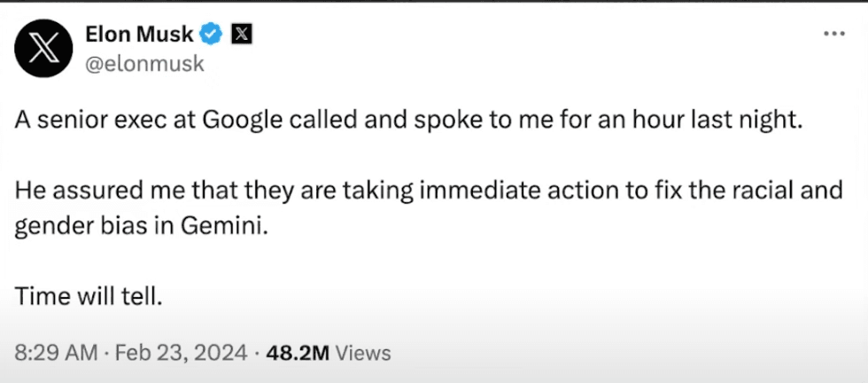Click the 8:29 AM timestamp
Viewport: 868px width, 383px height.
pyautogui.click(x=55, y=353)
